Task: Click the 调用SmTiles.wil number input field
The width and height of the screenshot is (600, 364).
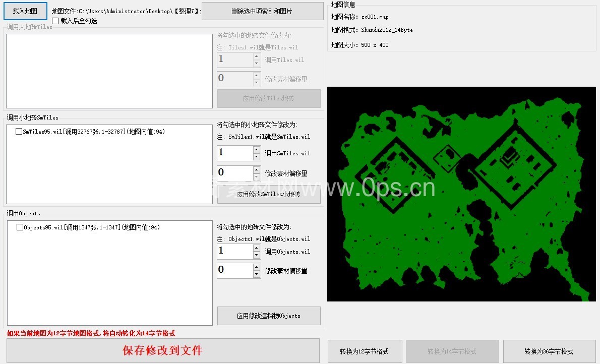Action: [x=234, y=153]
